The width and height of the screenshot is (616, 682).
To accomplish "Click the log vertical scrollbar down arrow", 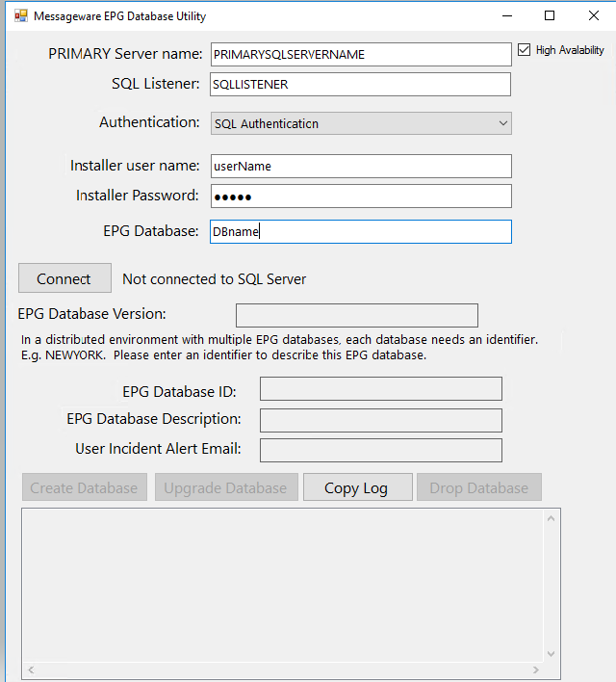I will coord(552,654).
